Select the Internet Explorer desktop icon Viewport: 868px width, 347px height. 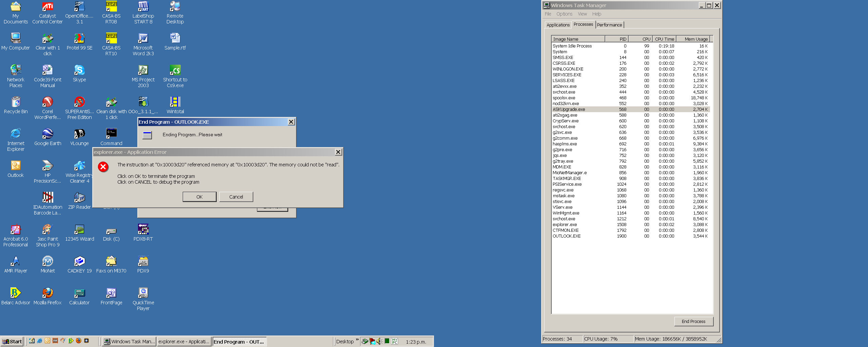[16, 140]
